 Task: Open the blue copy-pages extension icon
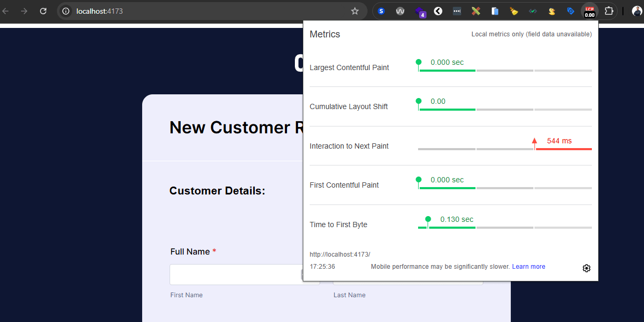point(495,11)
